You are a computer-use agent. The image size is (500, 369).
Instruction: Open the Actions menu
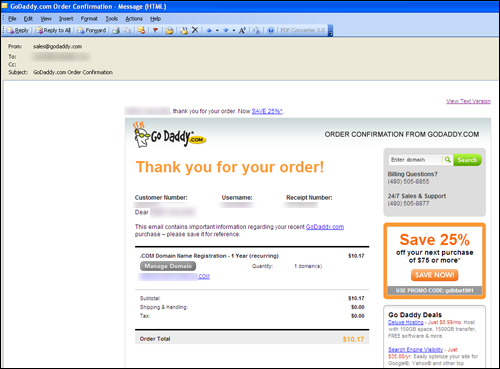(134, 19)
